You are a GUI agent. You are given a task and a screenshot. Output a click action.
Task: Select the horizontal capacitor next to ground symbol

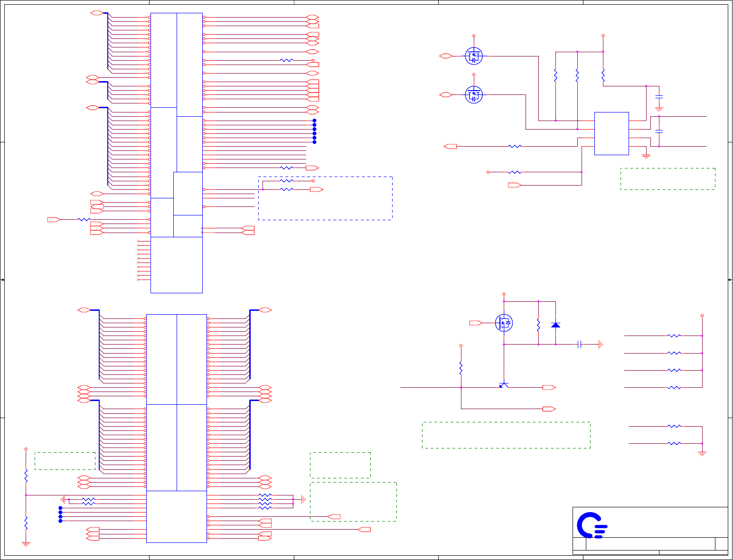(580, 345)
